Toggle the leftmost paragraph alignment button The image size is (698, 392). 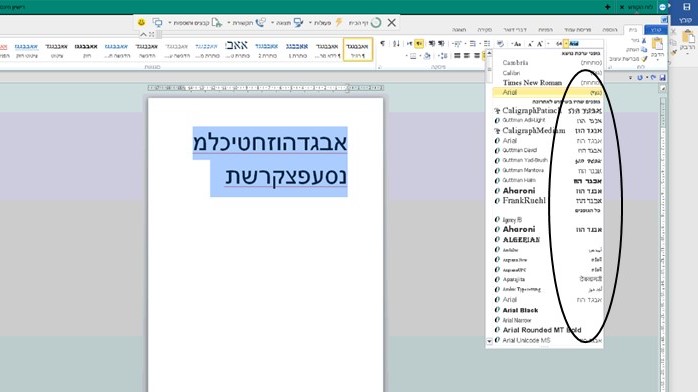(457, 55)
